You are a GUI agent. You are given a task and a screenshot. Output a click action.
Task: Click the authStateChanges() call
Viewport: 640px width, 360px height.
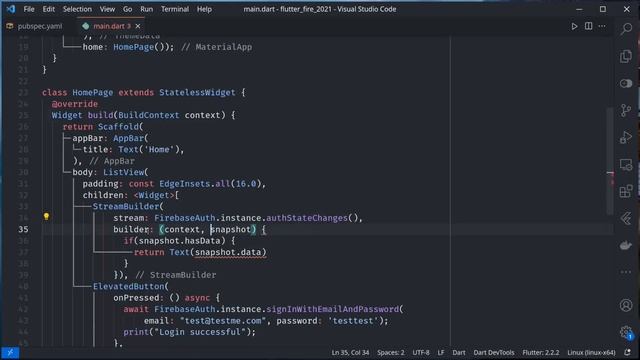tap(312, 218)
